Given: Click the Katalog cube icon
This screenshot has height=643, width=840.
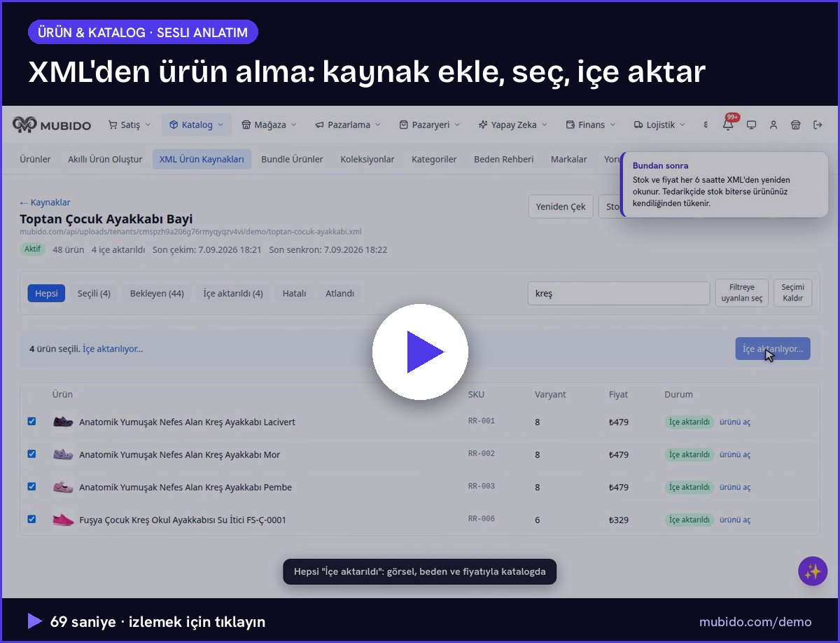Looking at the screenshot, I should click(174, 125).
